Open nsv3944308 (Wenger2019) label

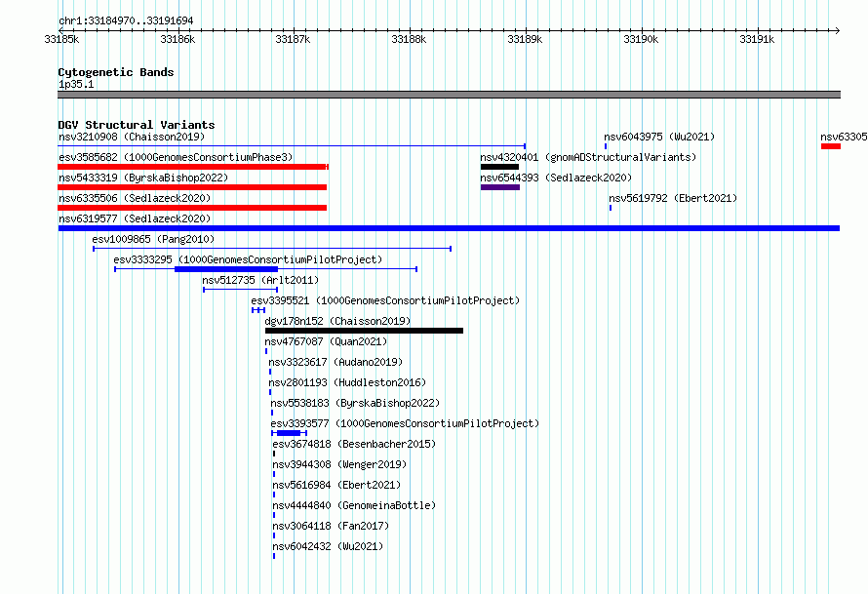click(x=339, y=464)
